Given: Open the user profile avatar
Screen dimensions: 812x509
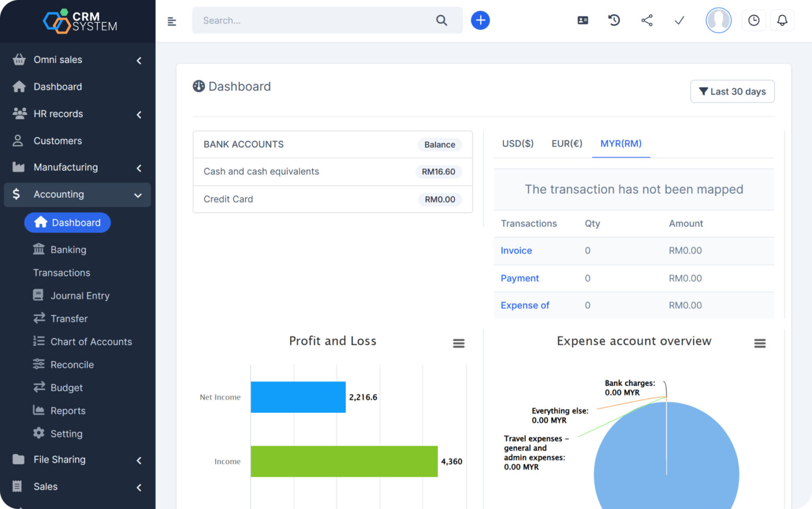Looking at the screenshot, I should 718,21.
